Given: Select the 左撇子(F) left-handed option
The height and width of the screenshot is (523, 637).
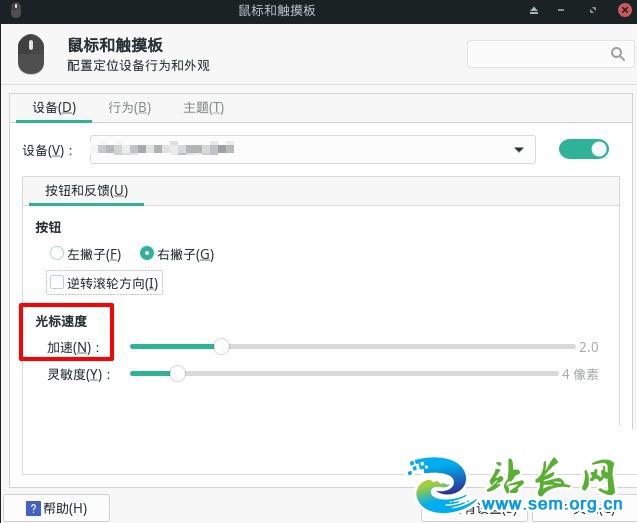Looking at the screenshot, I should 57,254.
